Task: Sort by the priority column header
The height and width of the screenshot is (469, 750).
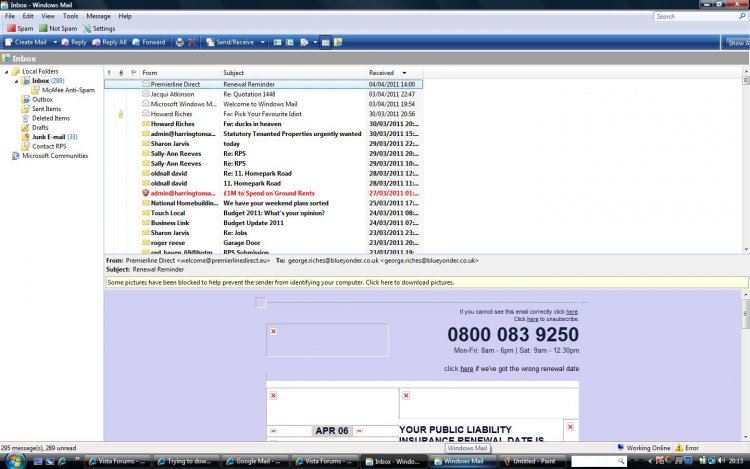Action: point(109,73)
